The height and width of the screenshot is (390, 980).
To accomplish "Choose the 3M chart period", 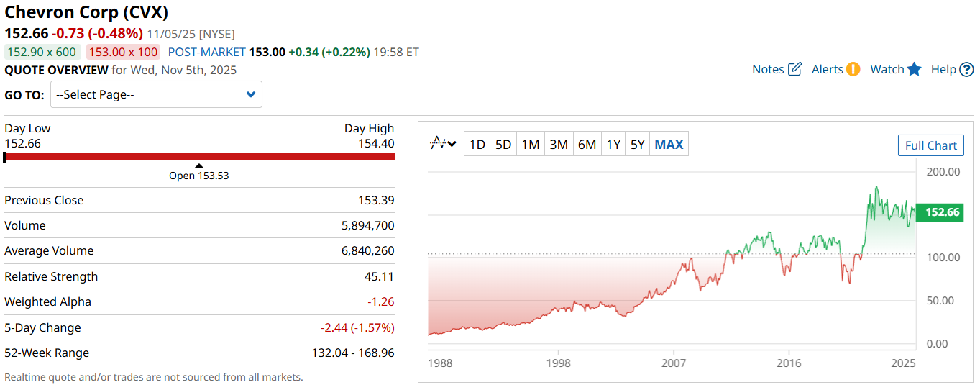I will pos(559,145).
